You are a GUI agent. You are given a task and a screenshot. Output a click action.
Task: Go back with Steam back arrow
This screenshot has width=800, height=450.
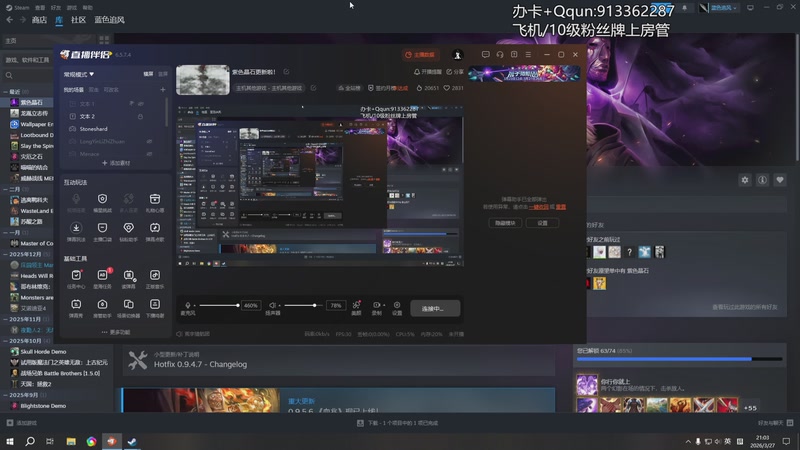click(x=10, y=19)
